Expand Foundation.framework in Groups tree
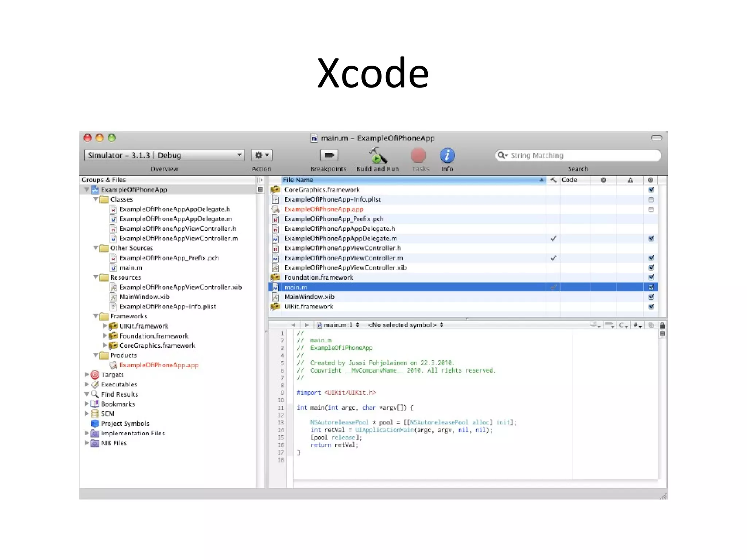747x560 pixels. pos(105,336)
